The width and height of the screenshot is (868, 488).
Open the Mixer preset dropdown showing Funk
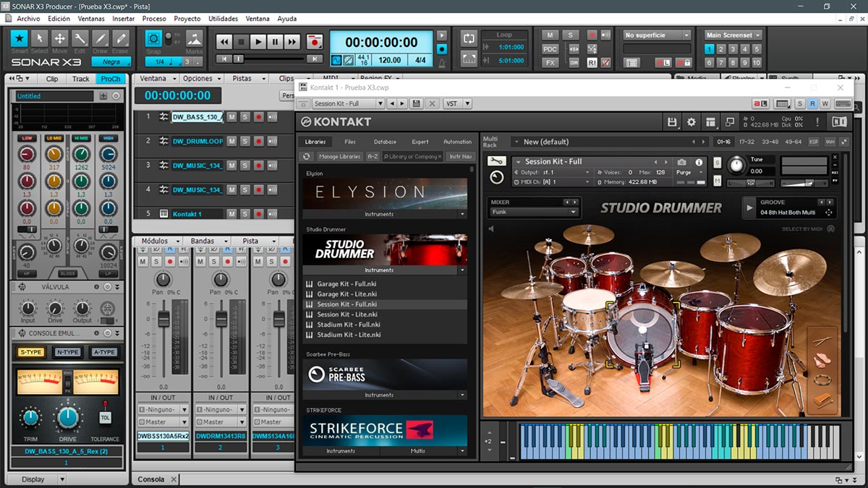(x=535, y=212)
